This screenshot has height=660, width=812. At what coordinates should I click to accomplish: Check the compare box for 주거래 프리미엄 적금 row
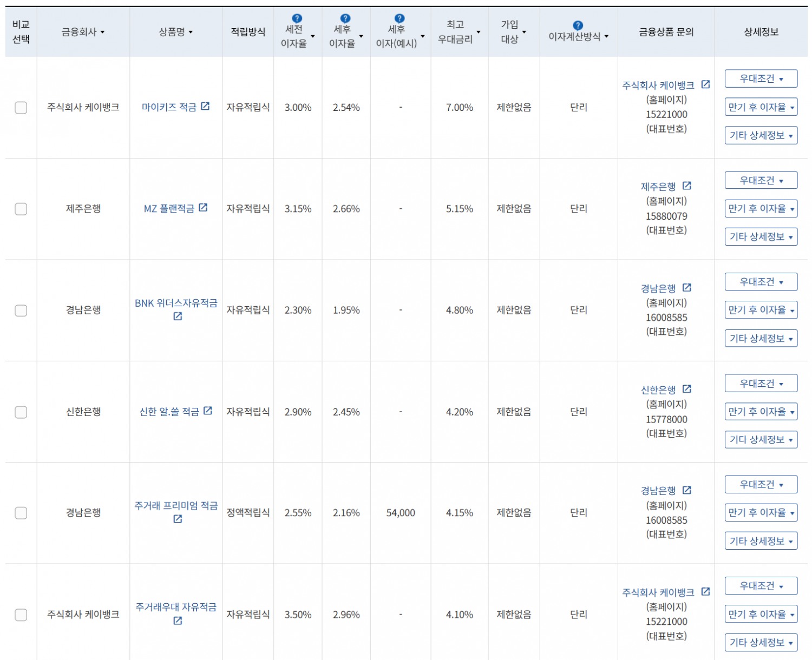pyautogui.click(x=21, y=513)
